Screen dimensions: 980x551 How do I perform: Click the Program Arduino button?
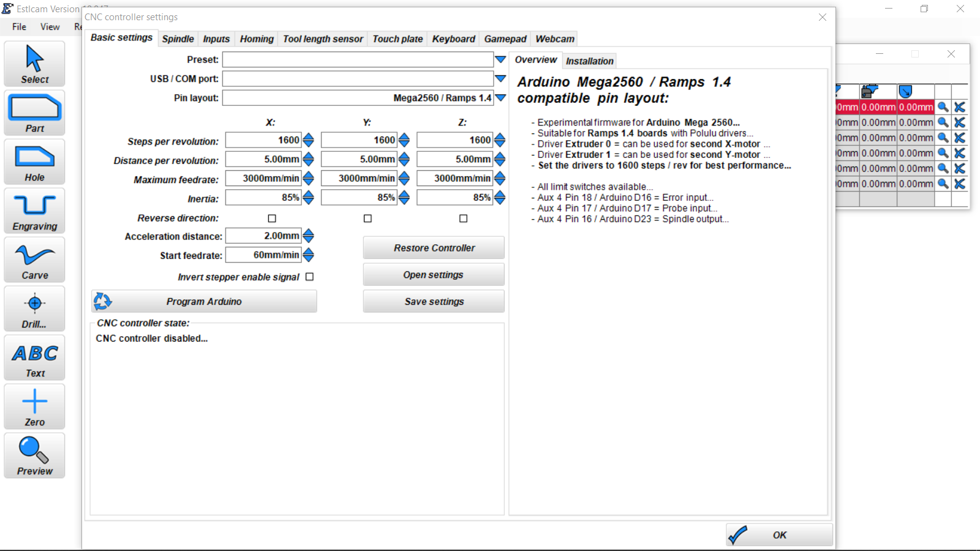tap(204, 301)
